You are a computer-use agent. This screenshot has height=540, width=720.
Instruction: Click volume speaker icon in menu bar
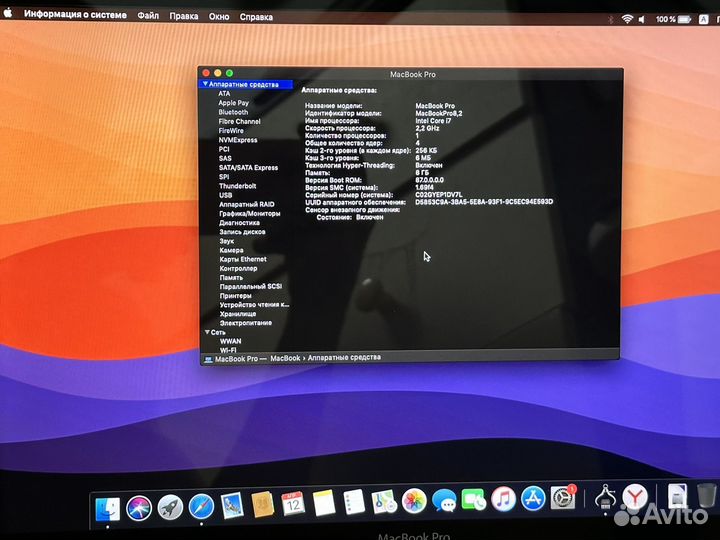[x=642, y=19]
